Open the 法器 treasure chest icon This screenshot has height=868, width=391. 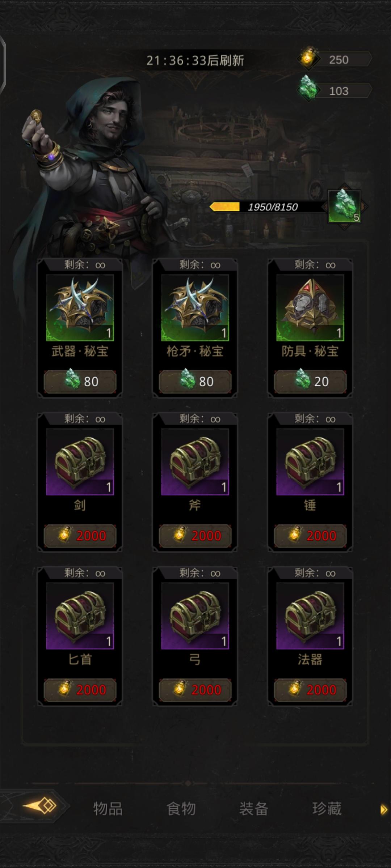(x=310, y=616)
